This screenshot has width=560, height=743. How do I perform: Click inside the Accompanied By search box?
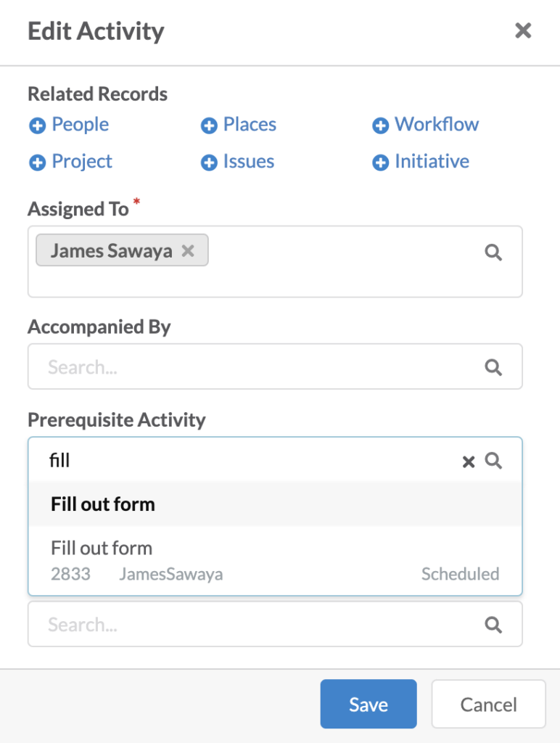[218, 366]
